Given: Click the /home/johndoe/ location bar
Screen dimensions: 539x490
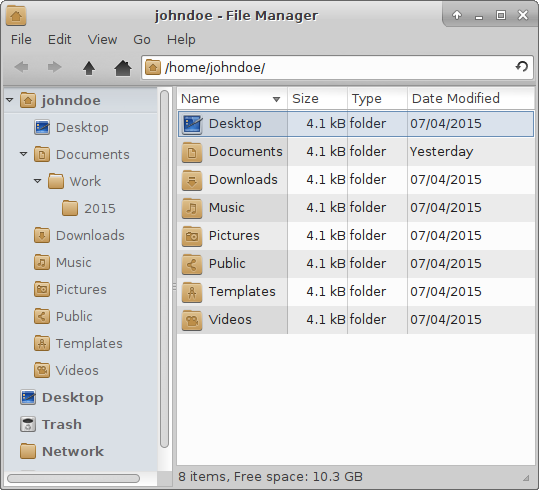Looking at the screenshot, I should click(x=337, y=67).
